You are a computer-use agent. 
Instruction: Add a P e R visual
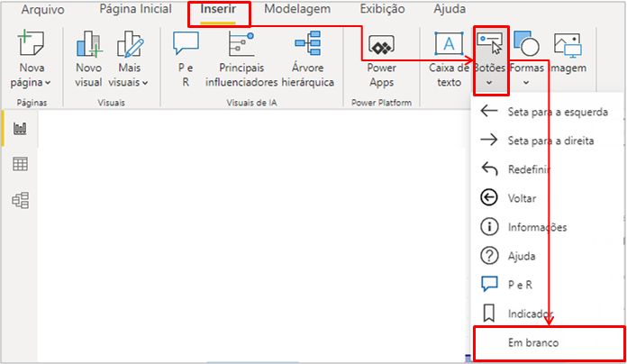coord(185,45)
